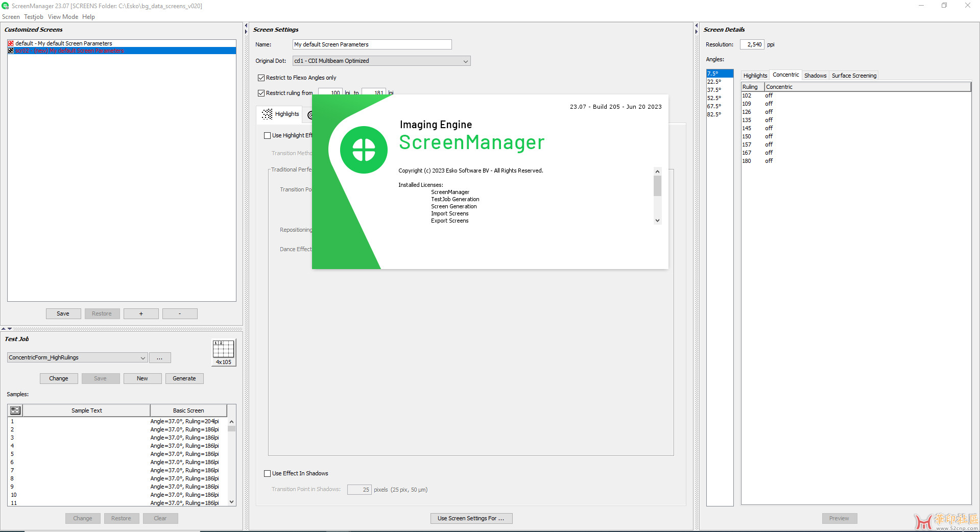The height and width of the screenshot is (532, 980).
Task: Click the Generate button
Action: pos(184,378)
